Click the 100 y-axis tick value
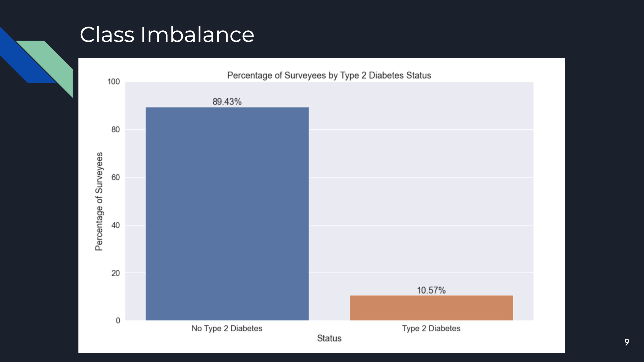This screenshot has height=362, width=644. pyautogui.click(x=114, y=82)
